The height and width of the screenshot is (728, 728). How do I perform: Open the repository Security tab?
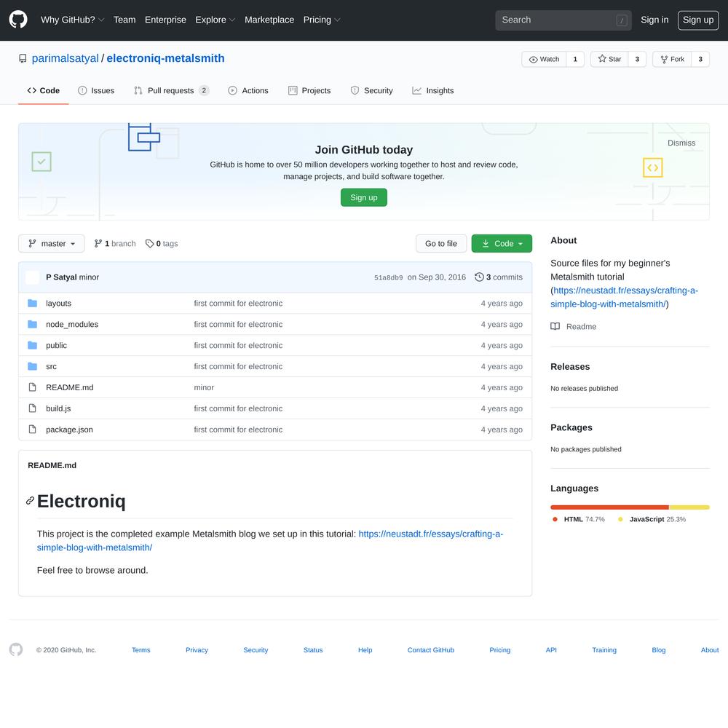click(371, 90)
